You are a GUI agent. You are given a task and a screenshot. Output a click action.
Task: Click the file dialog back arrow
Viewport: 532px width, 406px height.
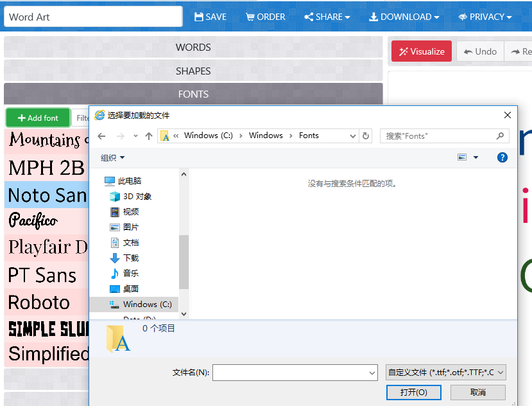(101, 136)
